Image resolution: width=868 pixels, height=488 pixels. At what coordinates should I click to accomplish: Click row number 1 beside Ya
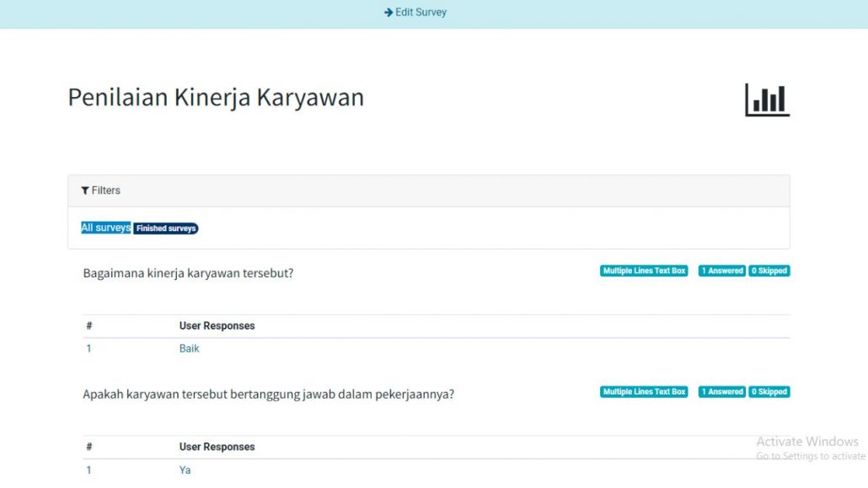(88, 469)
